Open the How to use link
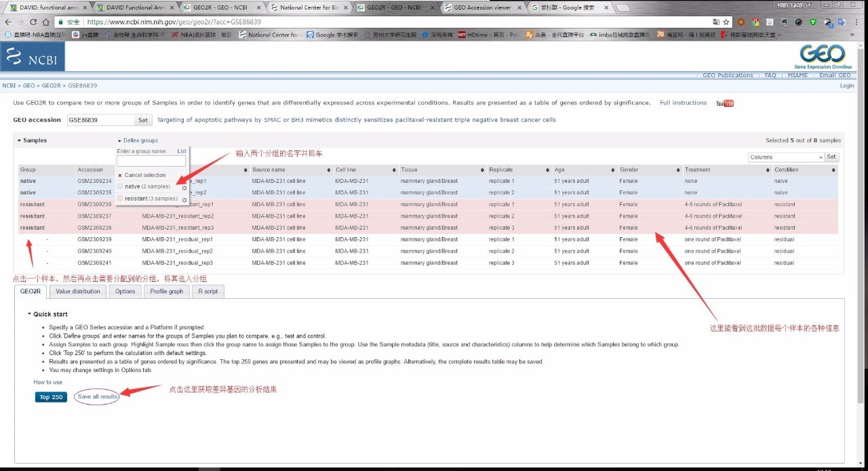 [47, 382]
